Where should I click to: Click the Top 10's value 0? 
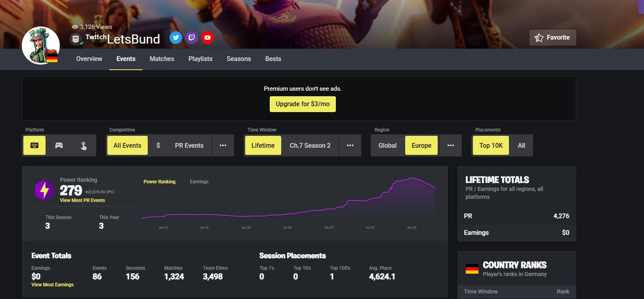(x=296, y=276)
